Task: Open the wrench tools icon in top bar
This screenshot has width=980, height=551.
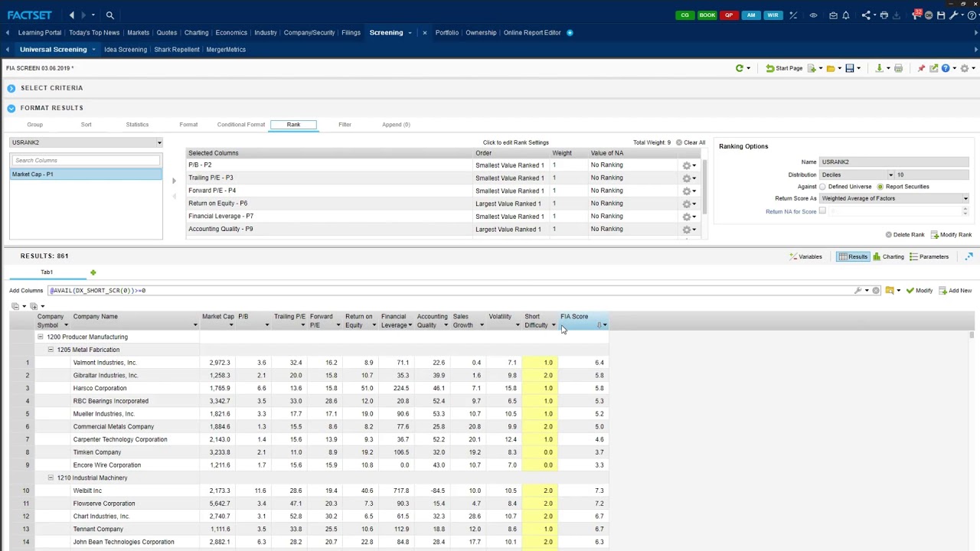Action: tap(954, 15)
